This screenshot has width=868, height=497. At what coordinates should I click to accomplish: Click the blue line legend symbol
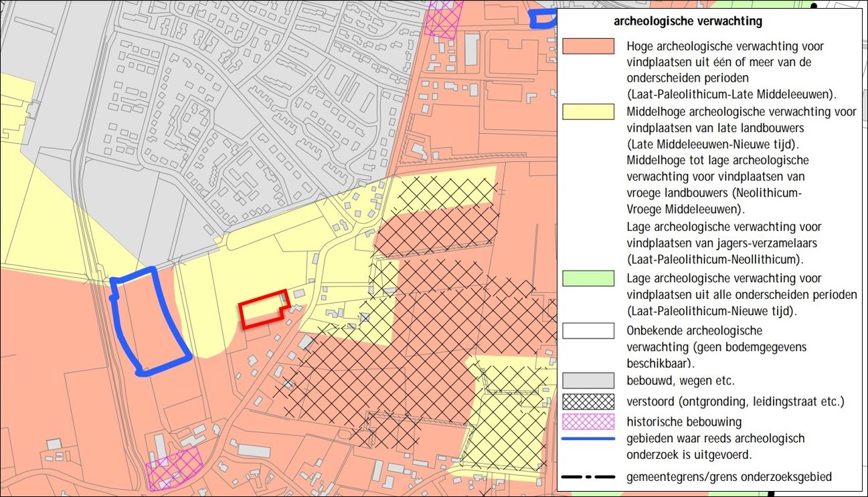(x=588, y=439)
